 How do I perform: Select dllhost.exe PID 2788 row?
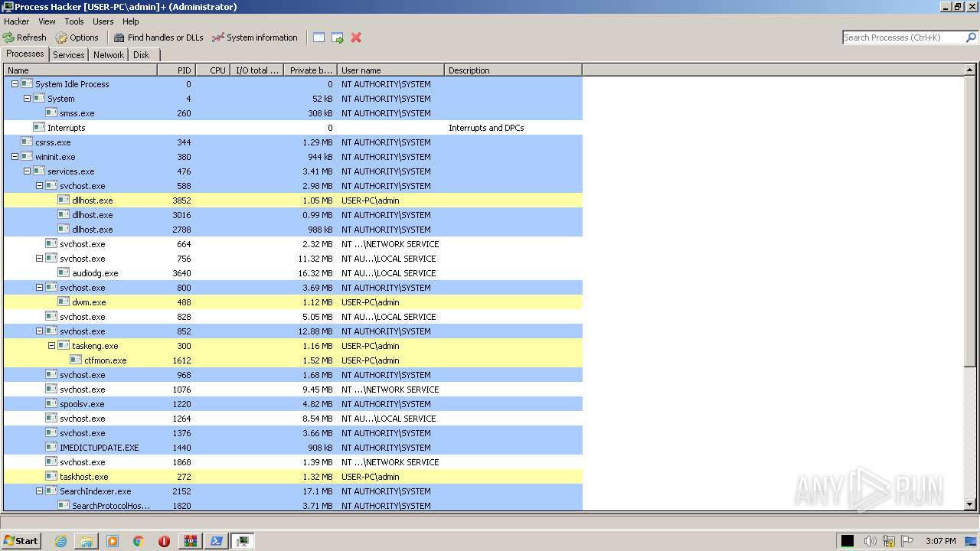coord(293,230)
